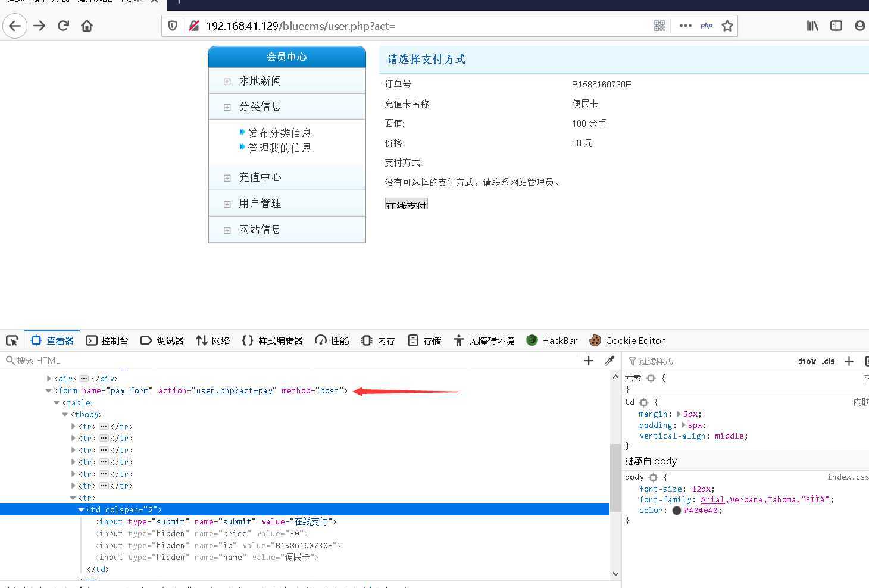
Task: Open the 发布分类信息 link
Action: tap(280, 133)
